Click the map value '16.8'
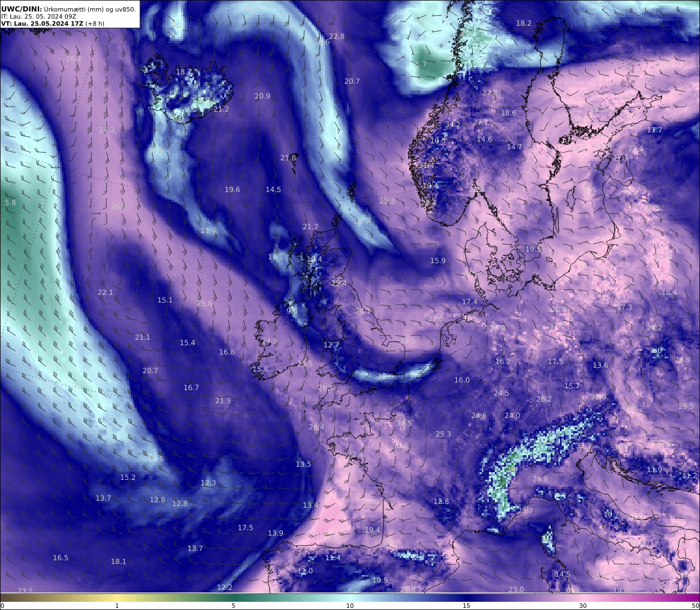 tap(227, 352)
